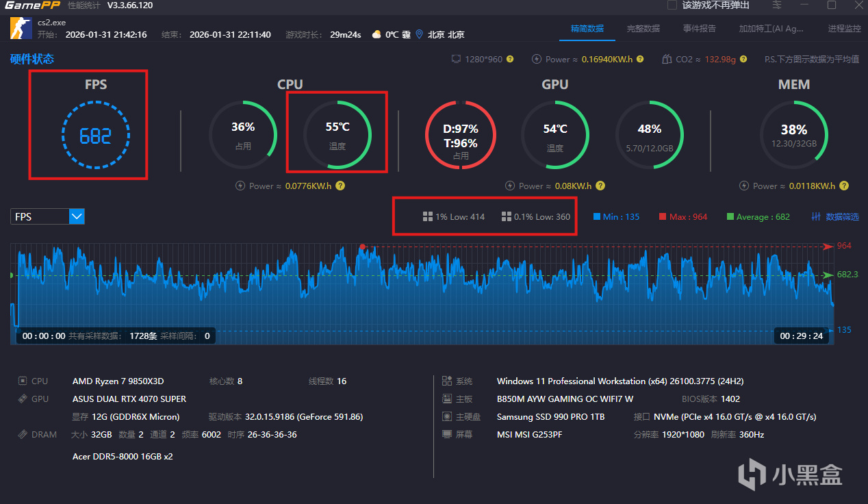
Task: Open the FPS metric dropdown
Action: point(47,216)
